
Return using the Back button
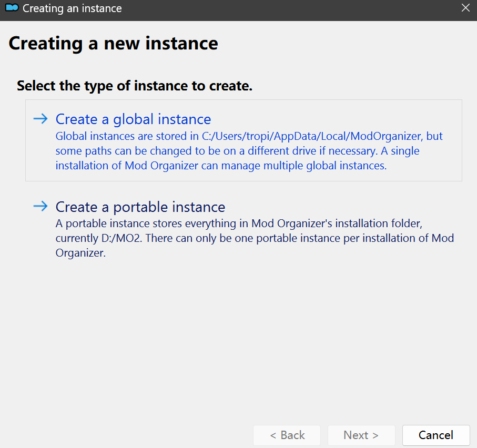[287, 435]
